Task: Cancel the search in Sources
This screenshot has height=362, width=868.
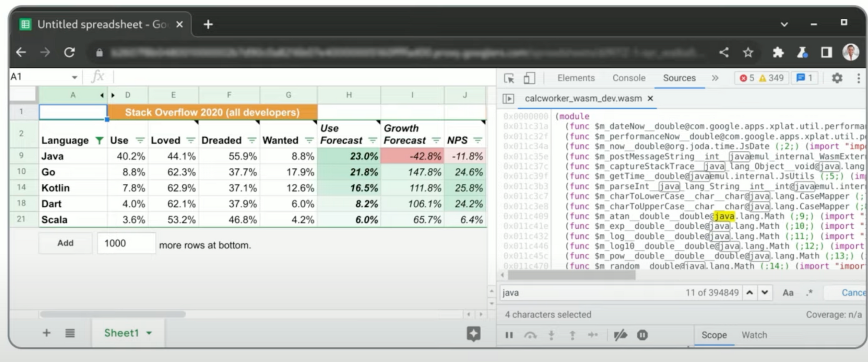Action: tap(854, 293)
